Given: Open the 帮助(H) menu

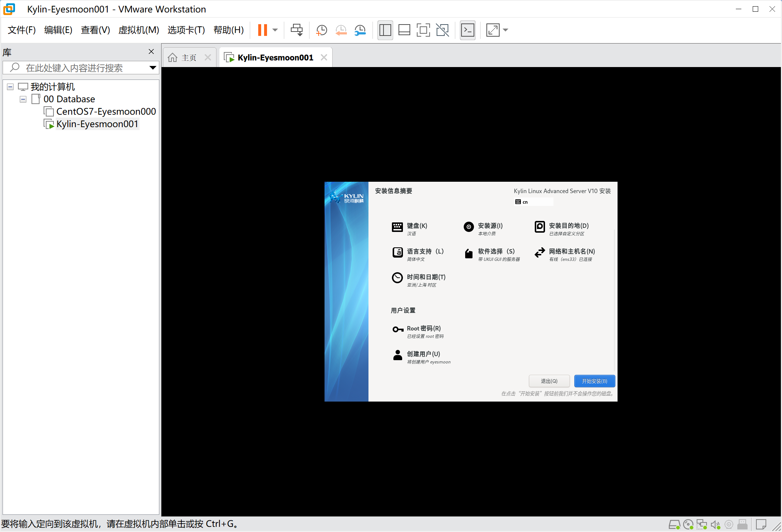Looking at the screenshot, I should (x=229, y=30).
